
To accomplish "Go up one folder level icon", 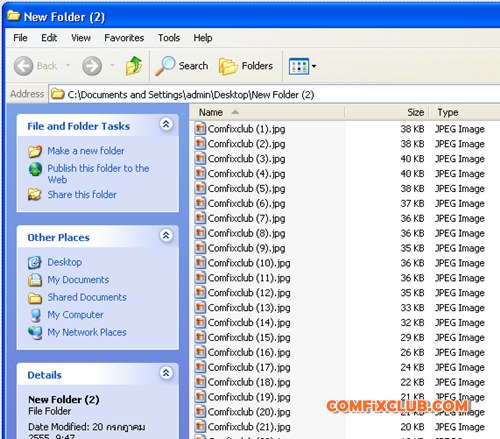I will pyautogui.click(x=134, y=66).
